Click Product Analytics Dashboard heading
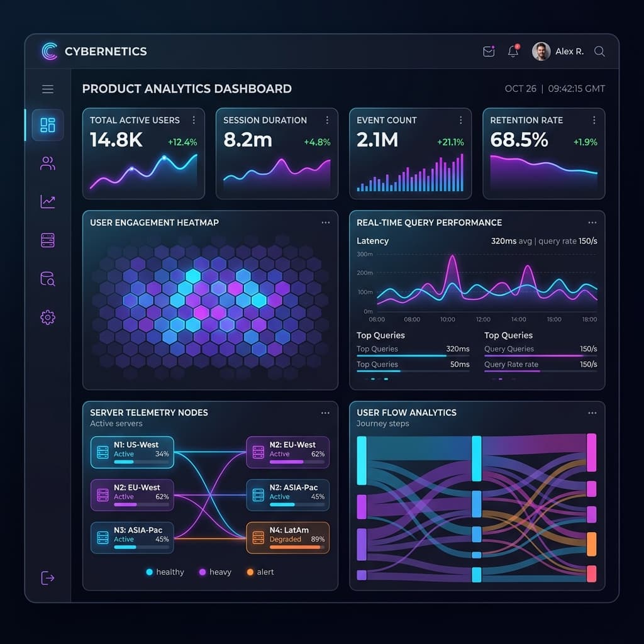Viewport: 644px width, 644px height. pos(187,89)
